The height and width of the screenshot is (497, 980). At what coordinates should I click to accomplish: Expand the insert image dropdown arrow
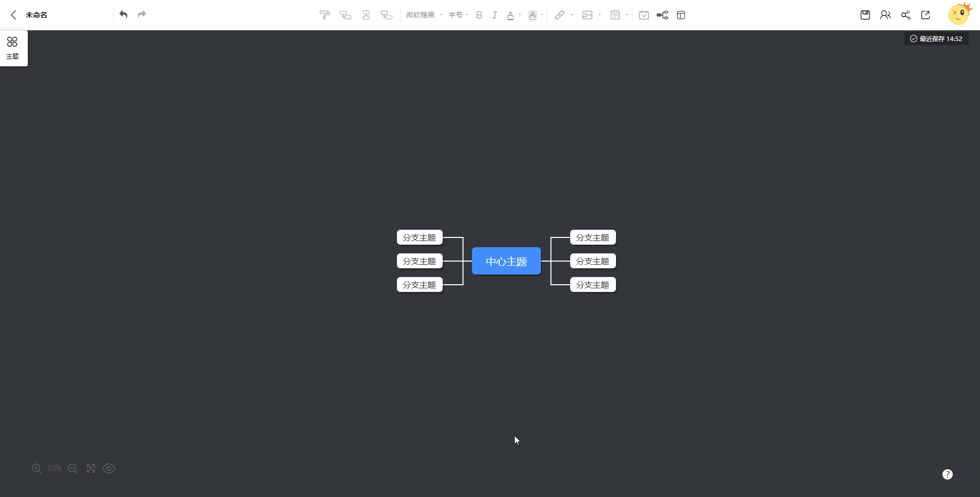click(600, 15)
